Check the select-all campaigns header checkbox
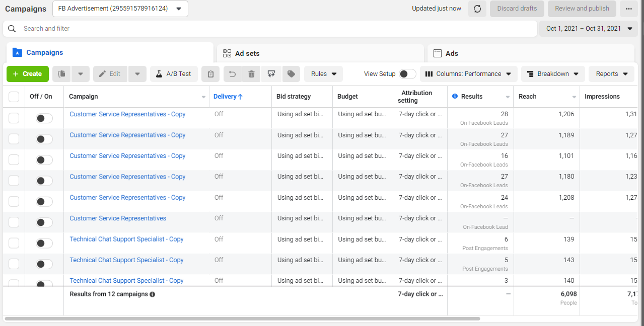Image resolution: width=644 pixels, height=326 pixels. point(14,97)
